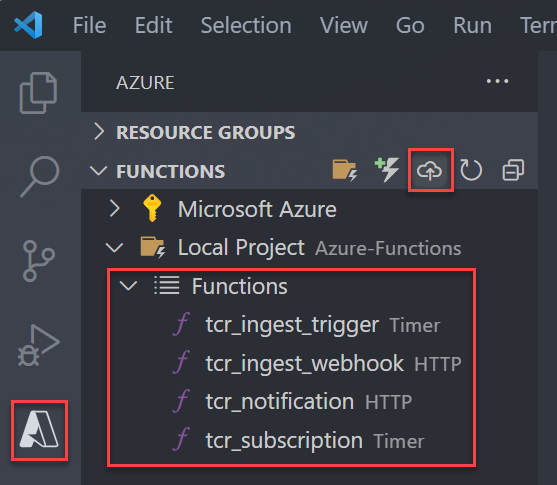Open the Explorer view in activity bar

(x=38, y=93)
